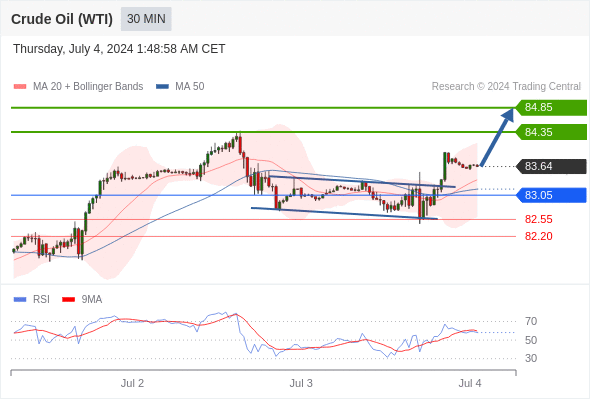Click the Crude Oil (WTI) title
The width and height of the screenshot is (590, 400).
[x=62, y=19]
